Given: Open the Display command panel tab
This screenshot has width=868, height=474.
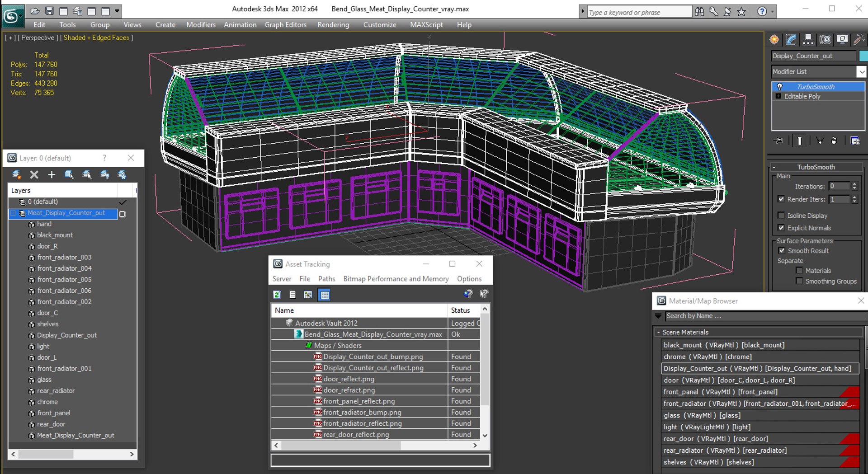Looking at the screenshot, I should [842, 40].
